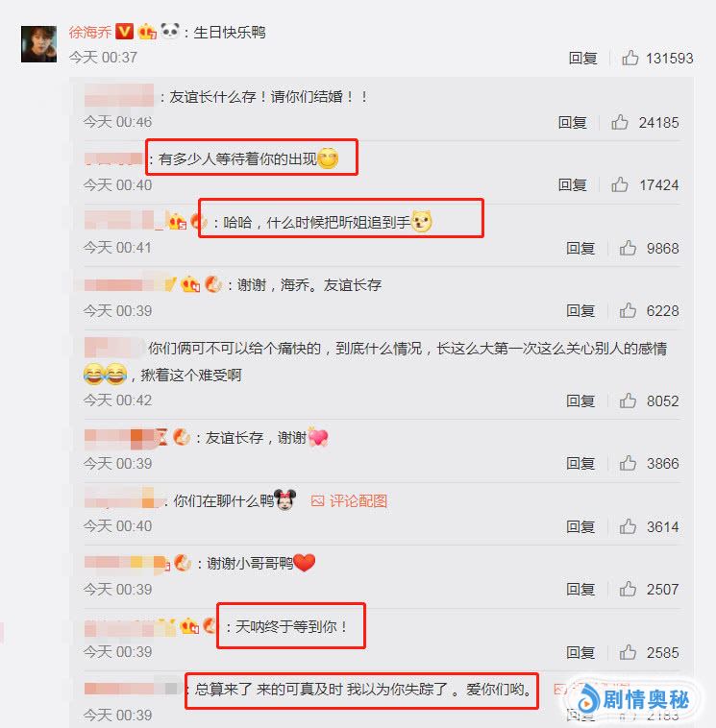716x728 pixels.
Task: Reply to the 你们在聊什么鸭 comment
Action: coord(580,527)
